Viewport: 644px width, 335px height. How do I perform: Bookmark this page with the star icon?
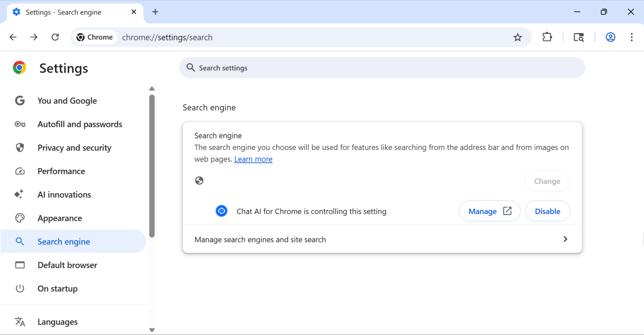pyautogui.click(x=518, y=37)
